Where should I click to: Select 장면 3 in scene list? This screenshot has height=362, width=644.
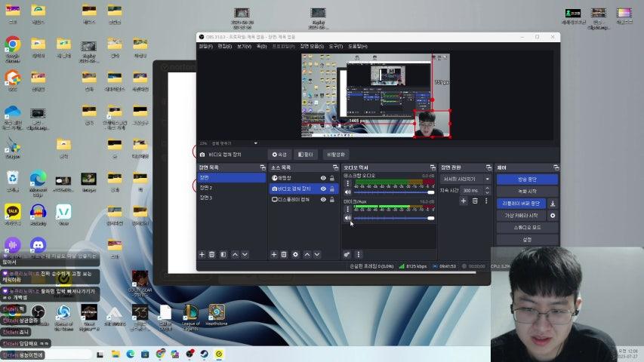(x=232, y=198)
